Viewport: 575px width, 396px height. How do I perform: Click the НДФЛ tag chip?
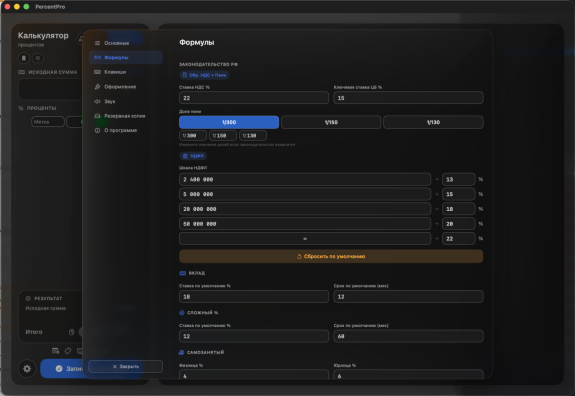[193, 156]
